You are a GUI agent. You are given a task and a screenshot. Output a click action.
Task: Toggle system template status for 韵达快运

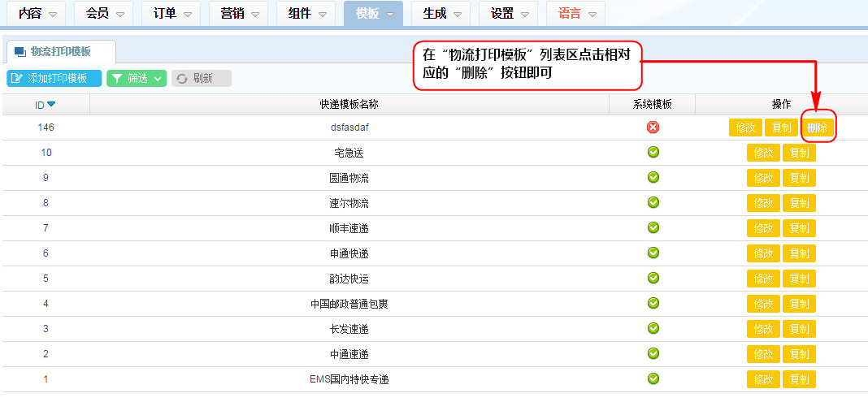(653, 278)
